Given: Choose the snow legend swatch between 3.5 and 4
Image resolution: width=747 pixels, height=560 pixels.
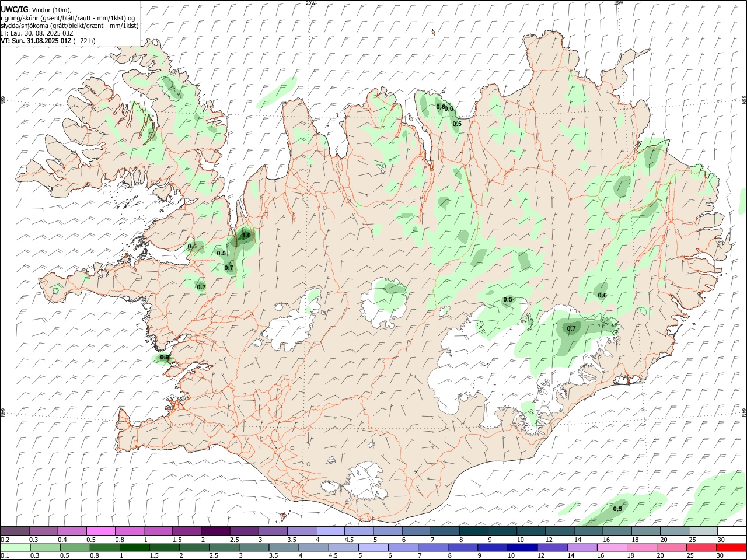Looking at the screenshot, I should [x=301, y=531].
